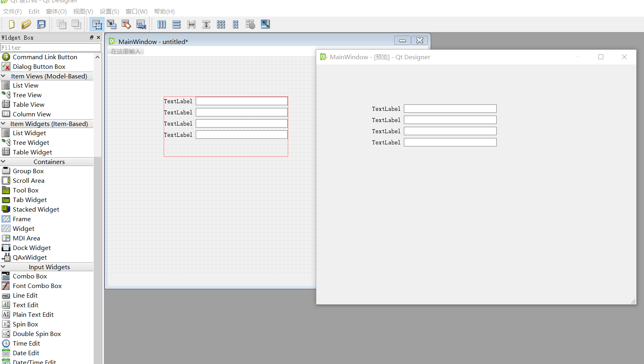
Task: Open the Edit menu
Action: pos(34,12)
